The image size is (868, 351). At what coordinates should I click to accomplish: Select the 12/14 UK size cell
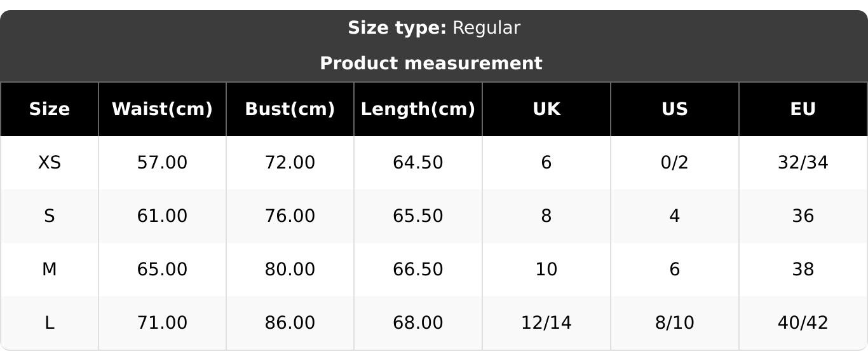(x=546, y=323)
